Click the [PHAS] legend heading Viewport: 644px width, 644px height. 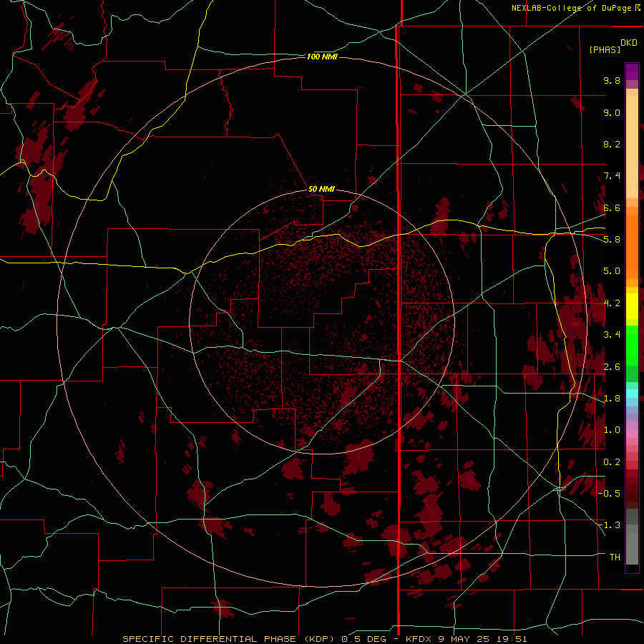605,49
